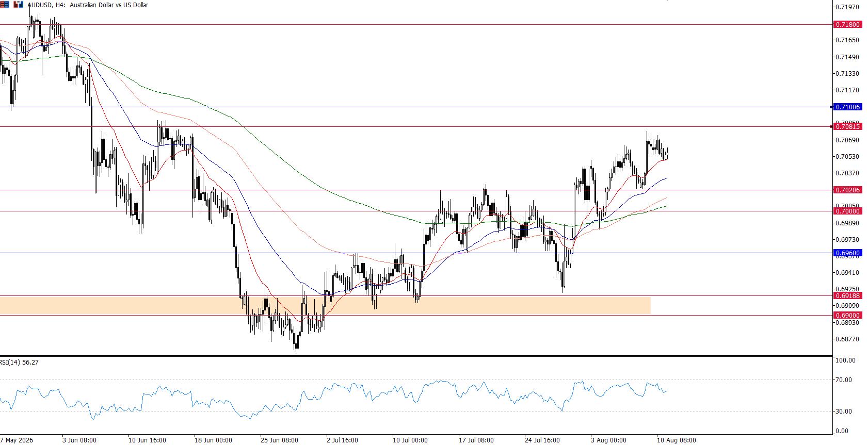Screen dimensions: 868x445
Task: Select the orange support zone rectangle
Action: click(x=325, y=305)
